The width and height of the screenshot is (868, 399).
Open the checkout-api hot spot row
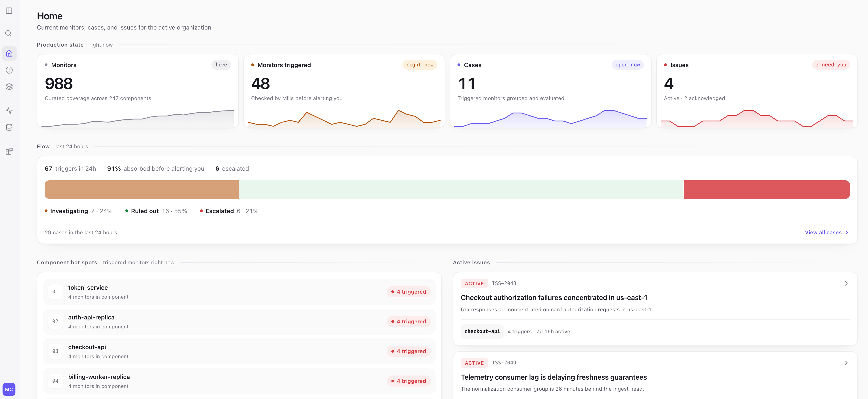point(239,351)
